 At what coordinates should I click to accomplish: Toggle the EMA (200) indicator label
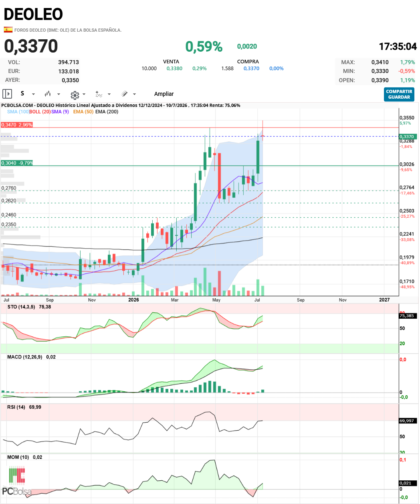[107, 111]
